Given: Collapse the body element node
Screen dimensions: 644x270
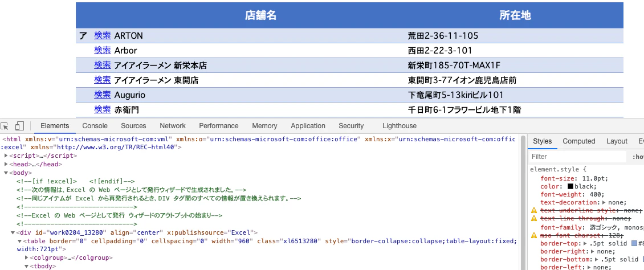Looking at the screenshot, I should pos(6,173).
